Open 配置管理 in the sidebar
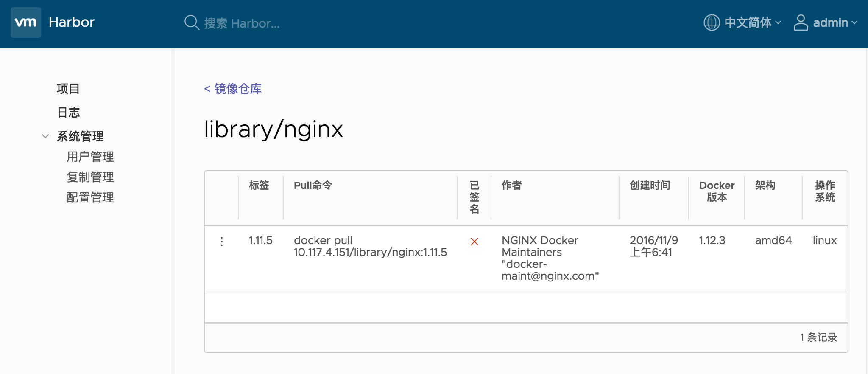The width and height of the screenshot is (868, 374). click(x=90, y=197)
